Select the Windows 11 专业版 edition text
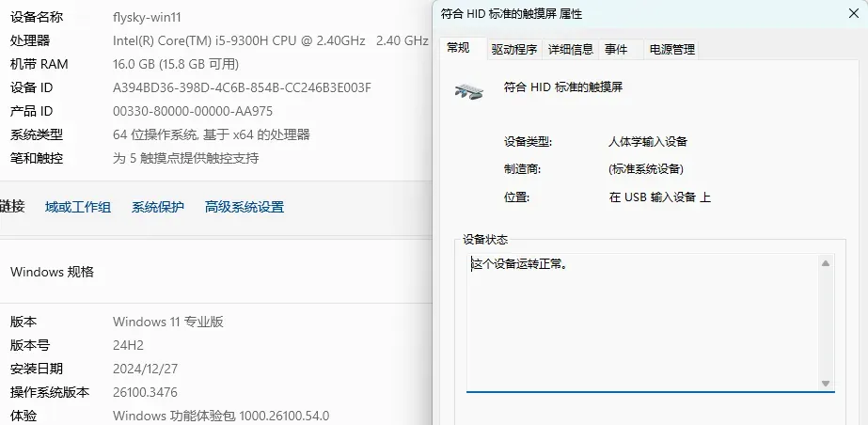This screenshot has width=868, height=425. click(x=168, y=322)
